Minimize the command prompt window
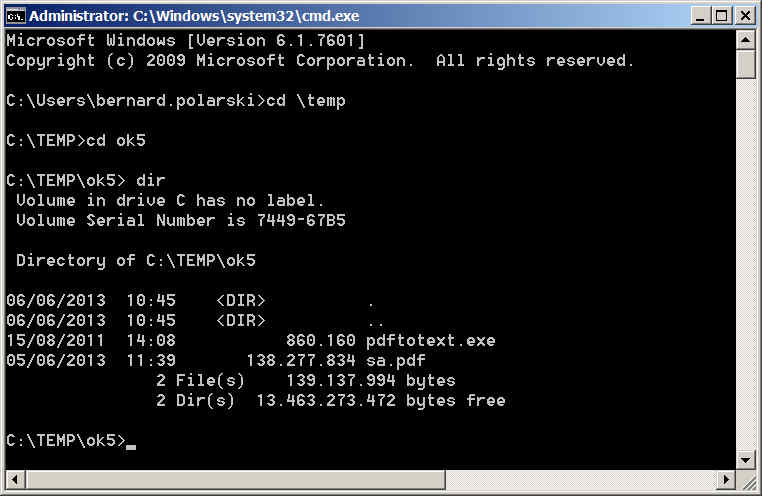Screen dimensions: 762x496 click(x=700, y=15)
